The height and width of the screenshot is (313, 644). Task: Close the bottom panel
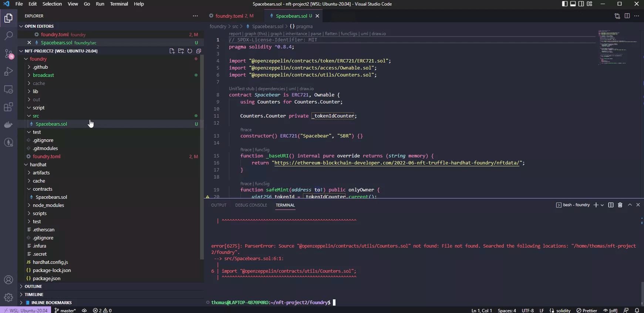pos(638,205)
